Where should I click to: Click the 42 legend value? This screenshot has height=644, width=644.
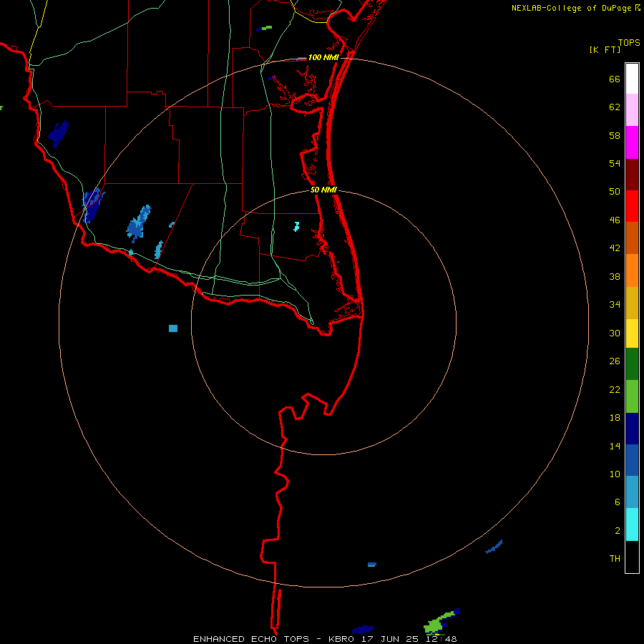[615, 248]
